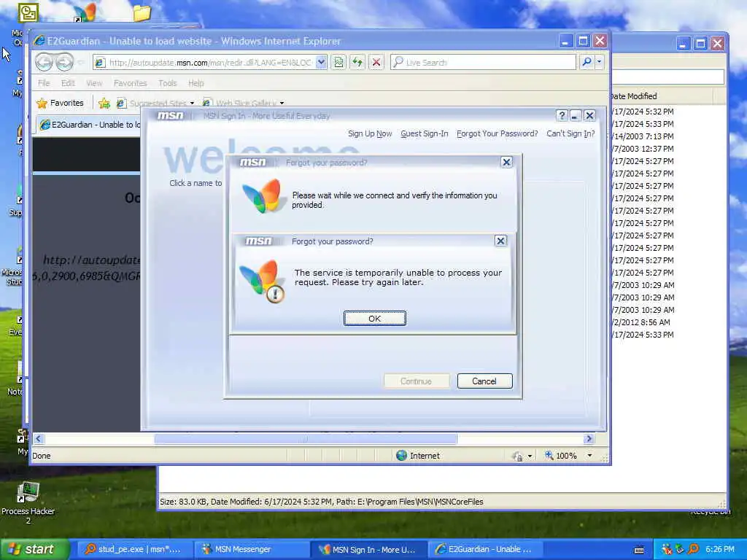Viewport: 747px width, 560px height.
Task: Click the Internet Explorer Forward arrow
Action: tap(64, 62)
